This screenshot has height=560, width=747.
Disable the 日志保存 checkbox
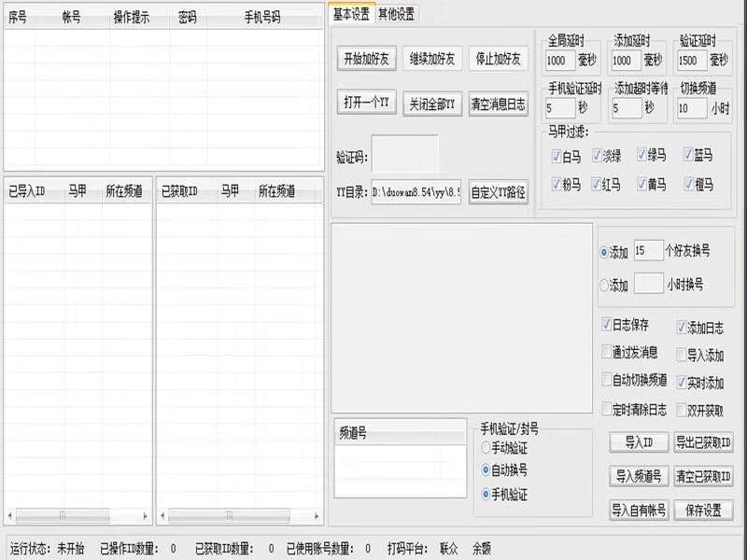click(x=606, y=325)
